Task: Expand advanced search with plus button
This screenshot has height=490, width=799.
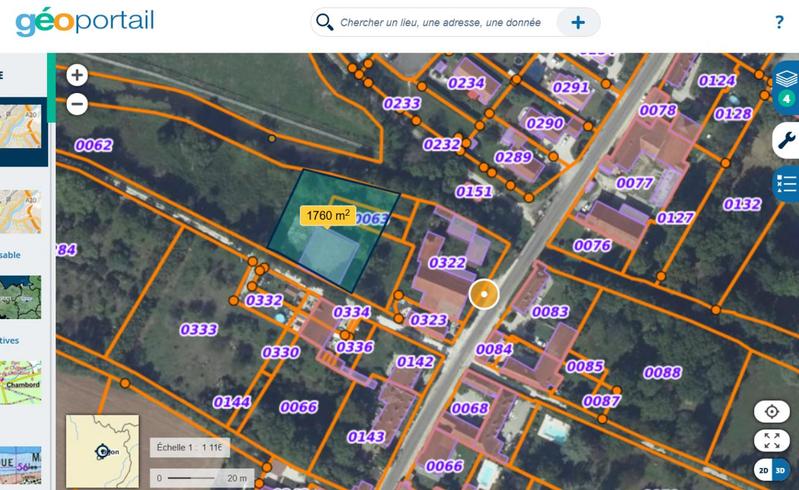Action: pyautogui.click(x=578, y=22)
